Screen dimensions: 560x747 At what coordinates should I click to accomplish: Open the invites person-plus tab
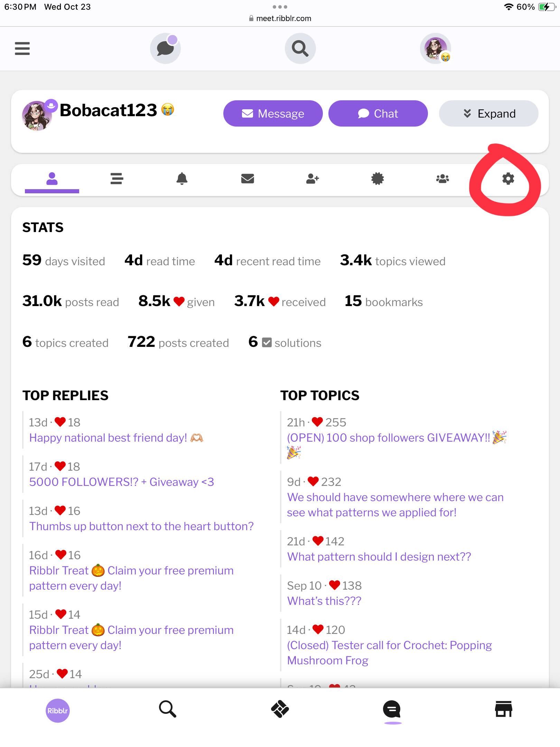(312, 179)
